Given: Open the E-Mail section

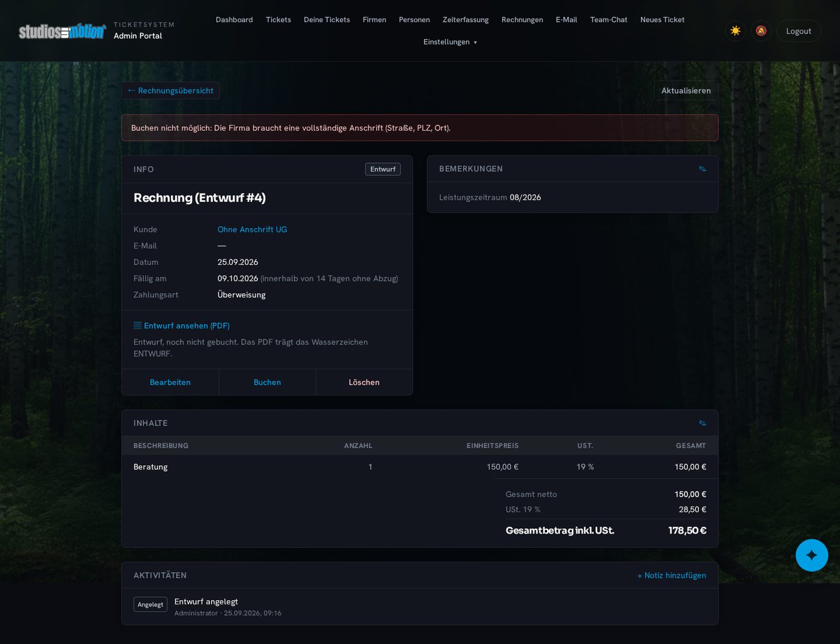Looking at the screenshot, I should [566, 20].
